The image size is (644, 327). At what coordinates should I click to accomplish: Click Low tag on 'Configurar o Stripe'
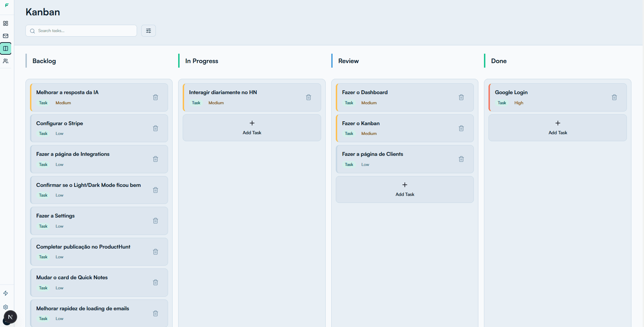[60, 134]
